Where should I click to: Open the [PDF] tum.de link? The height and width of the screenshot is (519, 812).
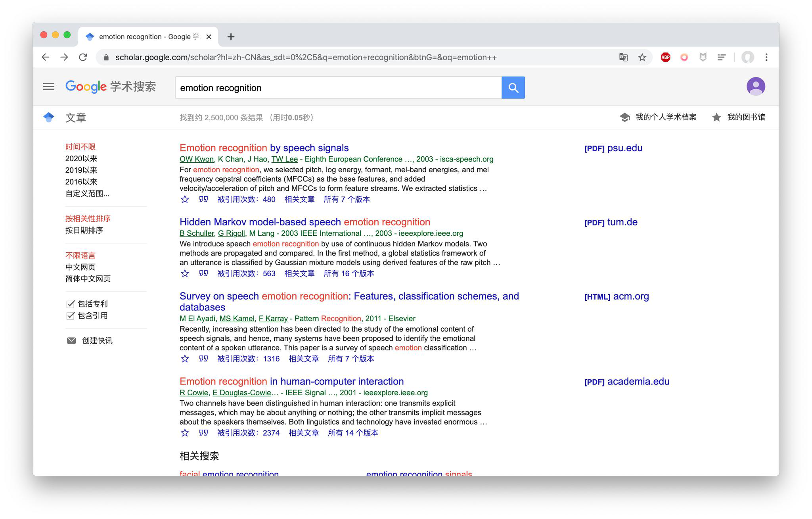(611, 223)
